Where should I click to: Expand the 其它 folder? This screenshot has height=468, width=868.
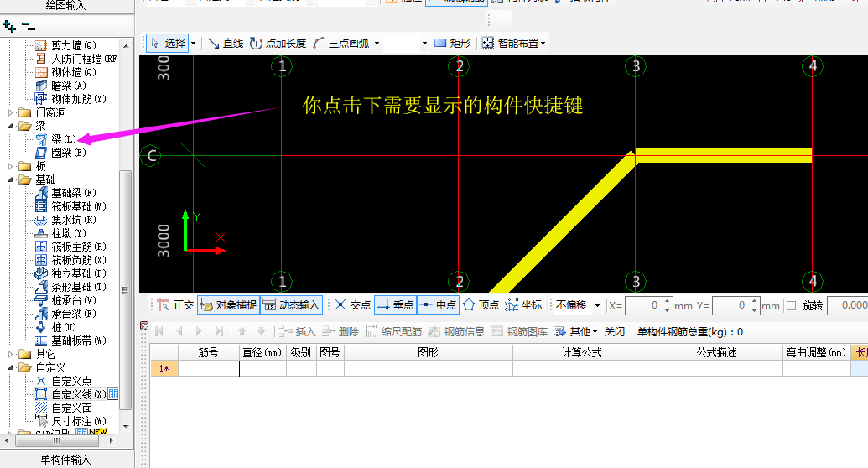point(11,354)
